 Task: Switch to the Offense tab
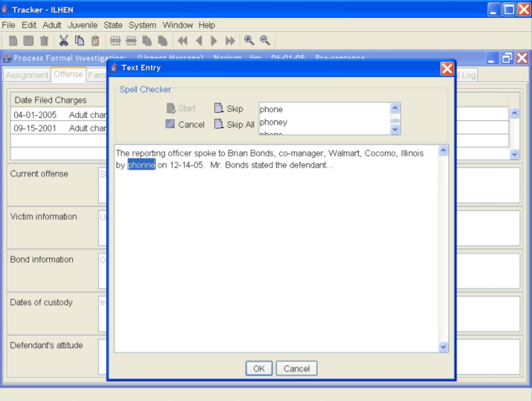68,75
